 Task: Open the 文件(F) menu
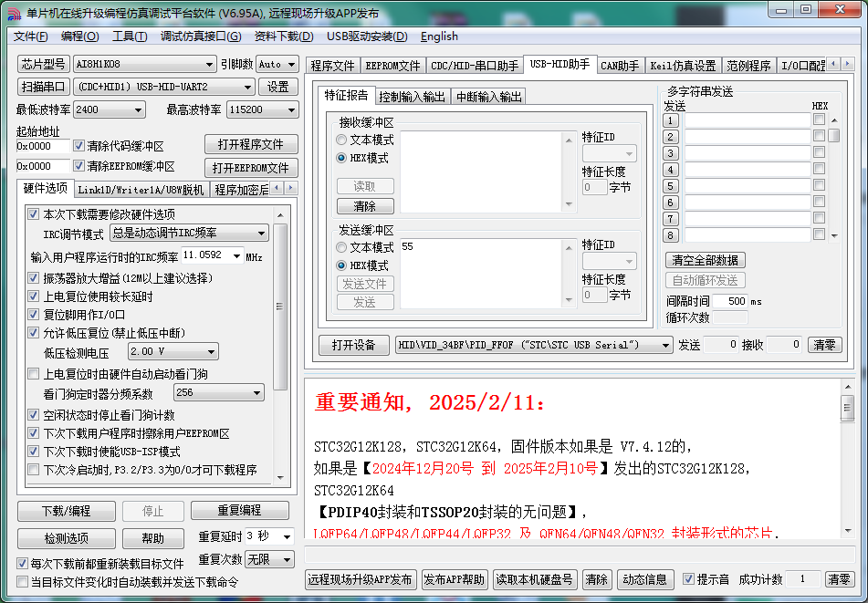tap(30, 36)
